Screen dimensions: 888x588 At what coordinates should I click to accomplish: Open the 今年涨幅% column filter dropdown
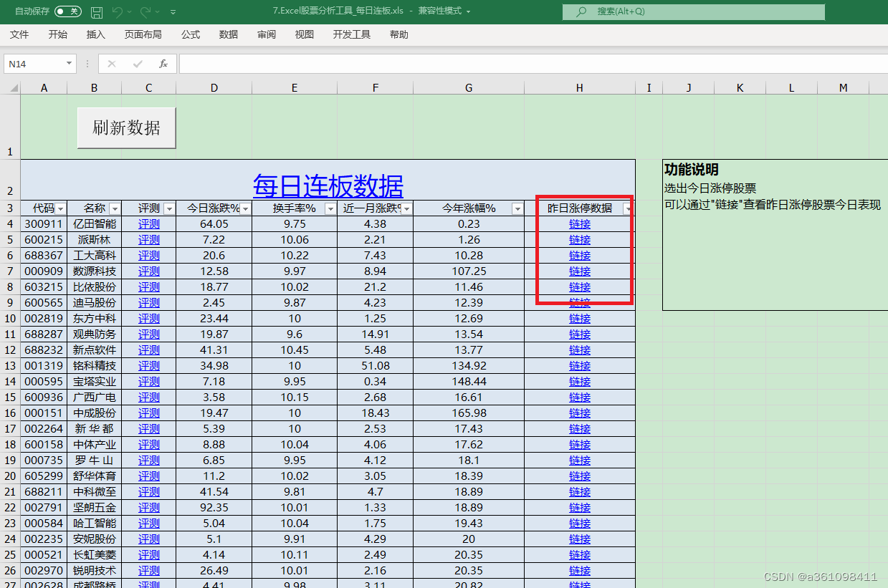pyautogui.click(x=517, y=208)
